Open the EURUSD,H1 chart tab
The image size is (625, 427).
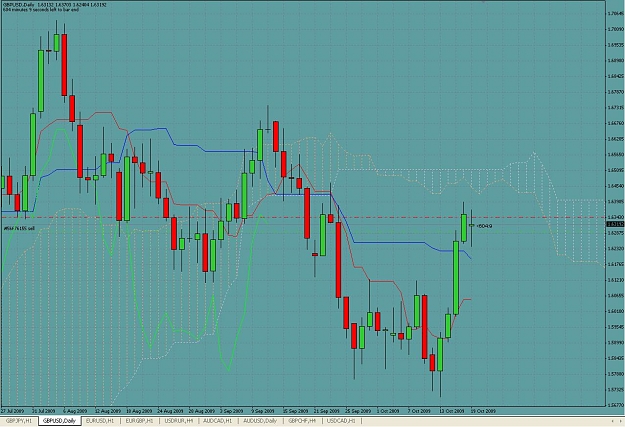pyautogui.click(x=100, y=421)
